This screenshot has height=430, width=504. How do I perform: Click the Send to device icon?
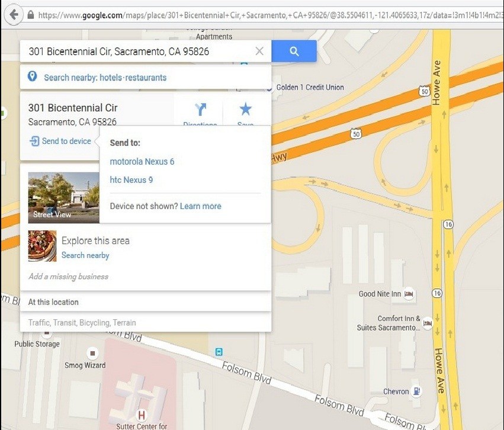(x=34, y=141)
